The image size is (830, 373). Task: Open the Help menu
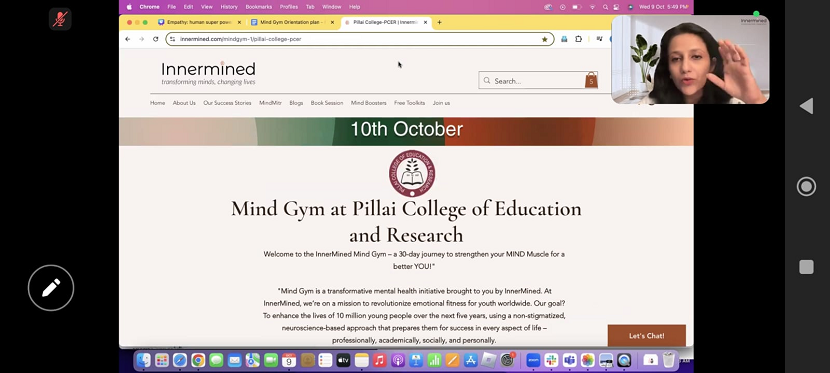point(355,7)
